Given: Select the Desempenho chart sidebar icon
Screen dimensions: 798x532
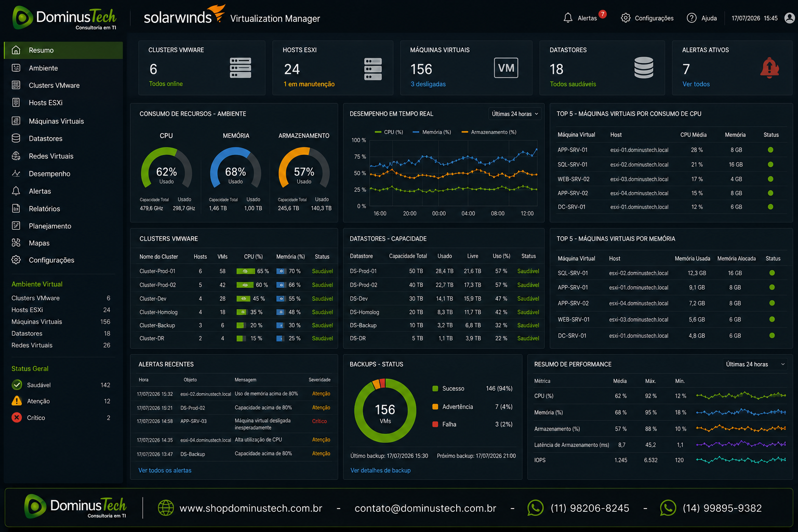Looking at the screenshot, I should tap(16, 174).
